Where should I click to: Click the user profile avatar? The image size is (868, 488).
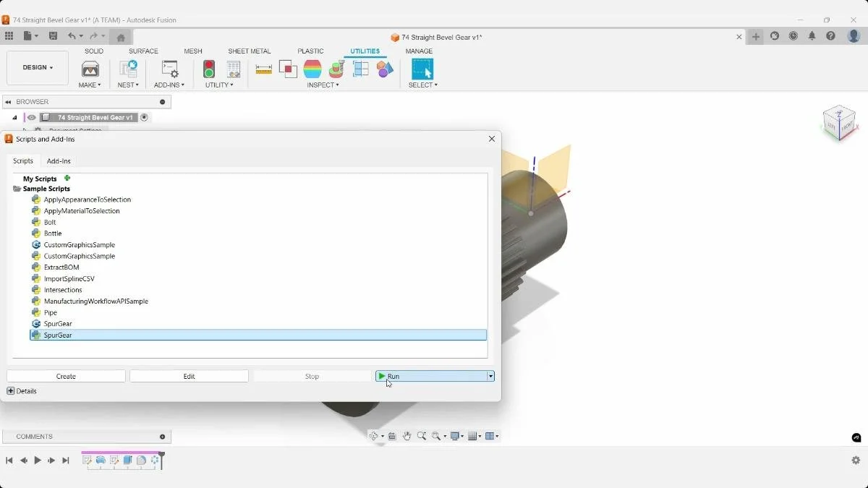point(854,36)
